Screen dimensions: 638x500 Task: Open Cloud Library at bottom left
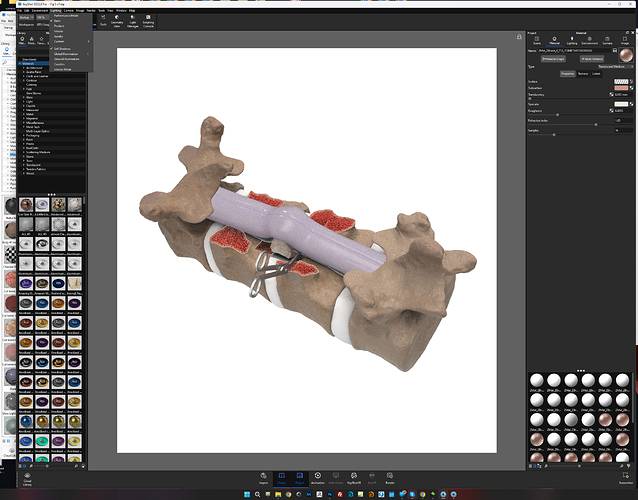27,479
